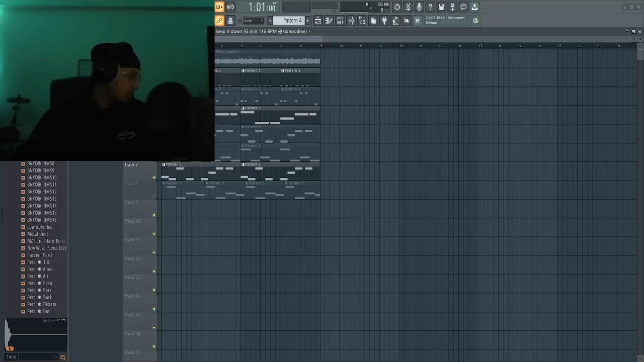Viewport: 644px width, 362px height.
Task: Open help via the question mark icon
Action: (x=430, y=7)
